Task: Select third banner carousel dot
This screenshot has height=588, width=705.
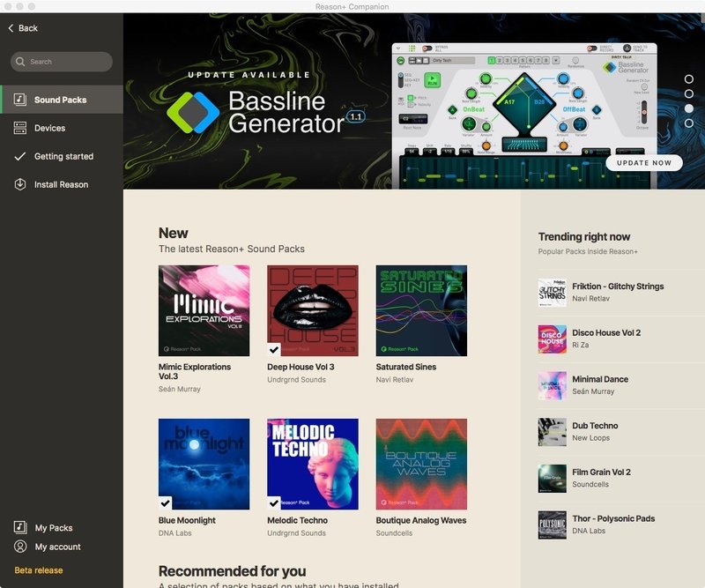Action: 688,108
